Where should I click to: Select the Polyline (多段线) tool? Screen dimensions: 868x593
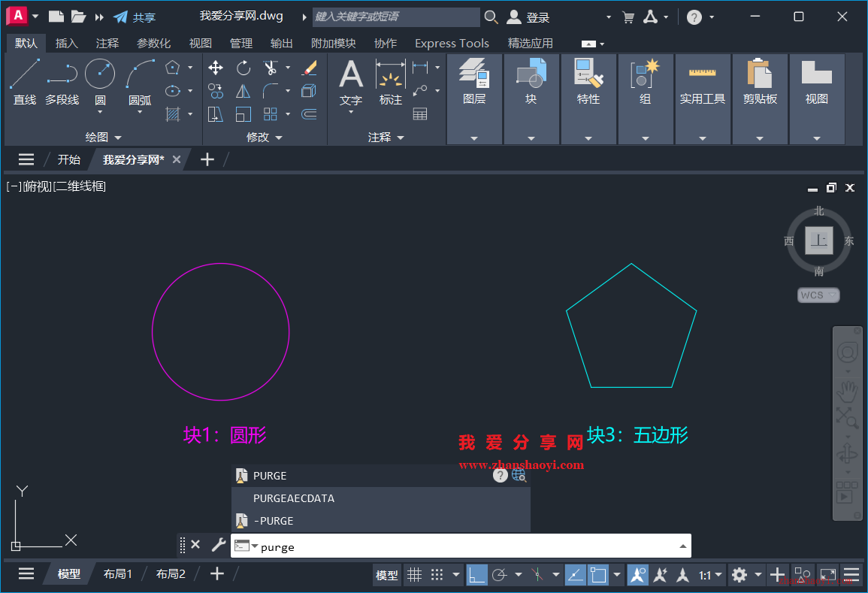click(x=62, y=82)
